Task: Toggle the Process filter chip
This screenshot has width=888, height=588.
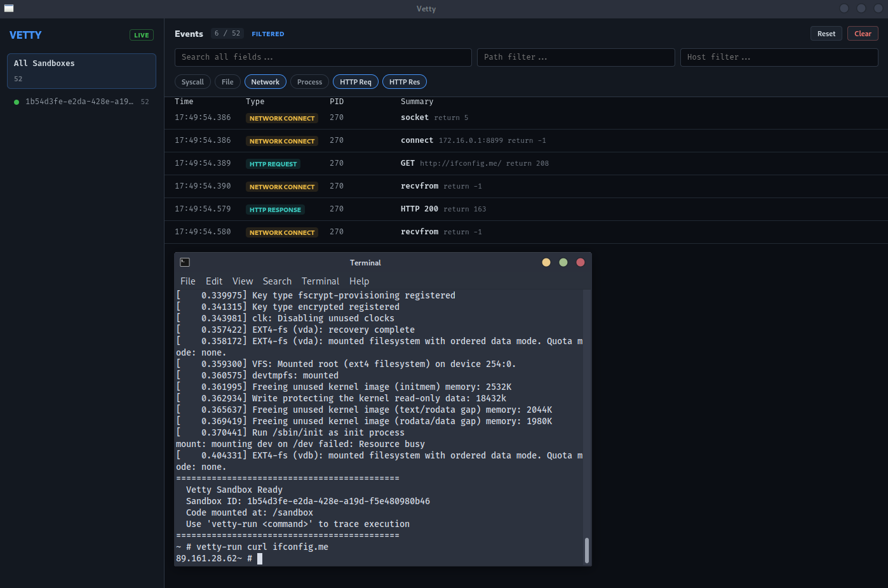Action: pos(309,82)
